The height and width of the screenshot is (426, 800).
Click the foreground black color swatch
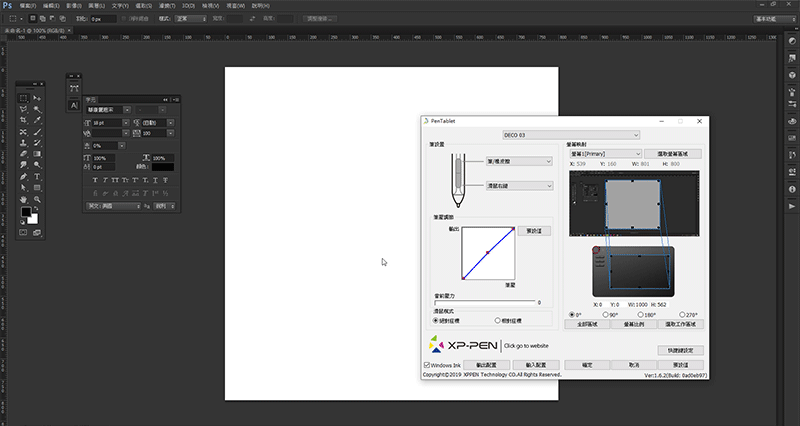(x=26, y=211)
